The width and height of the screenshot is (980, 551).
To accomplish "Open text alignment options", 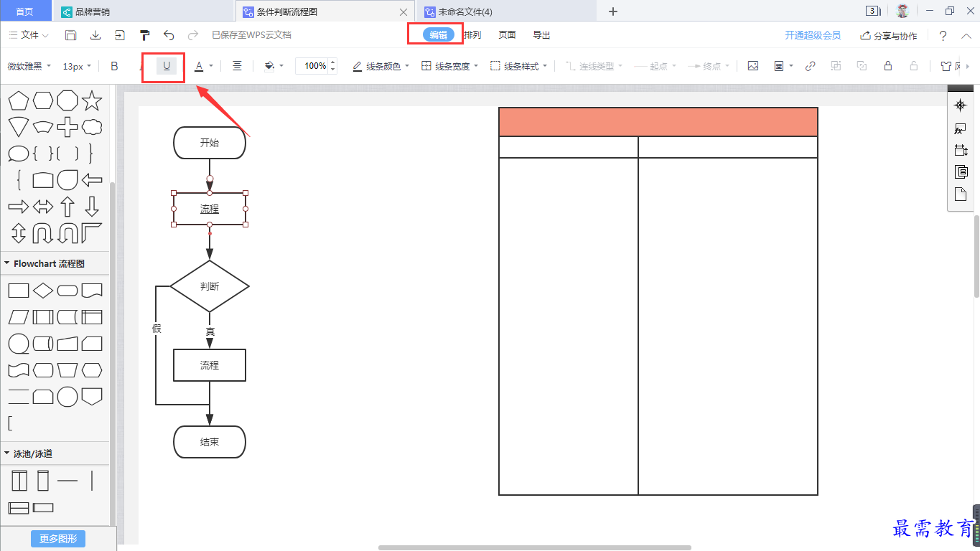I will pos(237,66).
